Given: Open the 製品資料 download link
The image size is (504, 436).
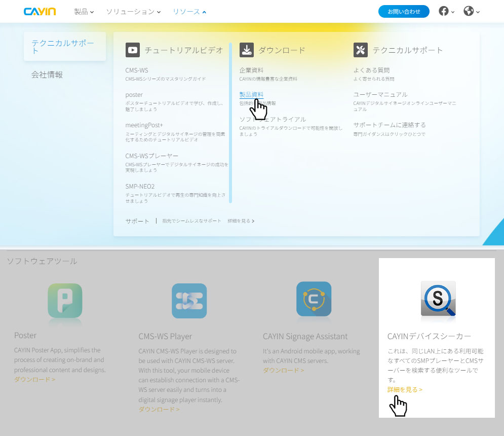Looking at the screenshot, I should click(x=251, y=95).
